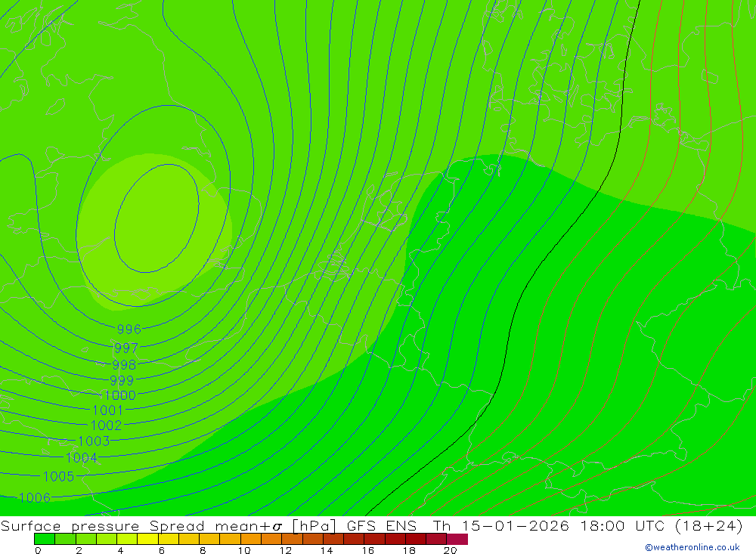Click the 'Surface pressure Spread' title text
Viewport: 756px width, 554px height.
(x=103, y=526)
